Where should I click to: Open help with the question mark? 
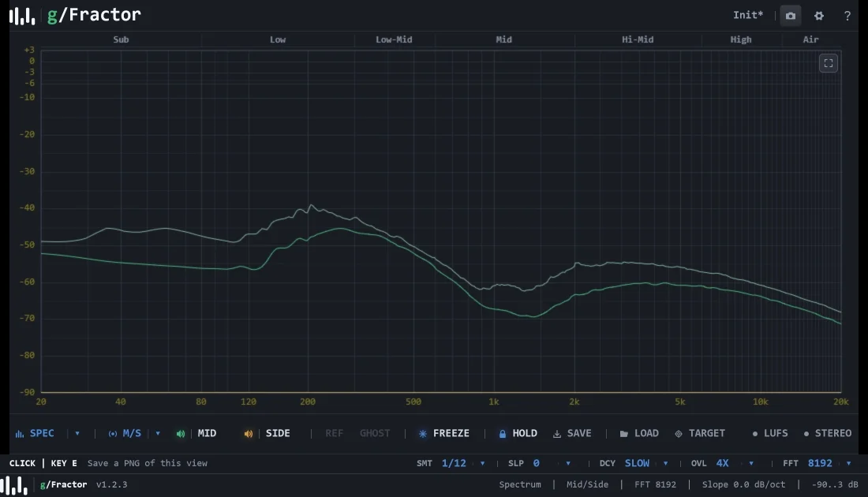(847, 16)
